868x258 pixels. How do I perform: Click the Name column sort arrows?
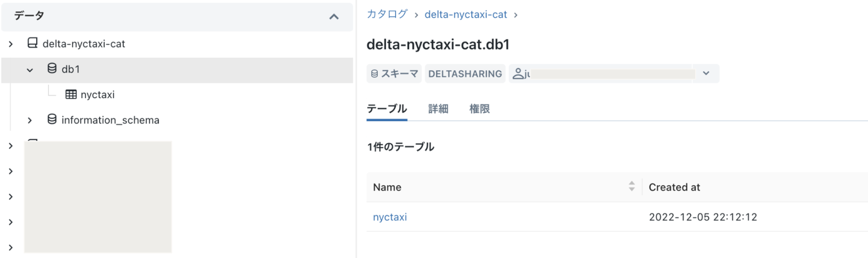631,186
